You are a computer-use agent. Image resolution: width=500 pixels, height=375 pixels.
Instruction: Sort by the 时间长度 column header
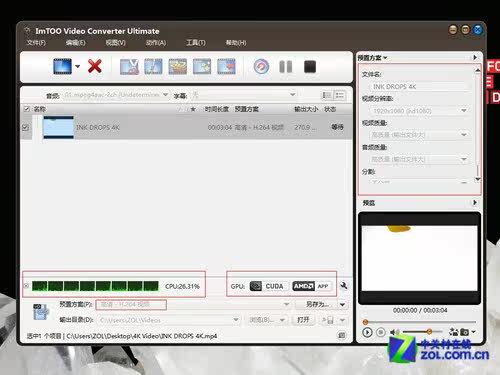(x=217, y=109)
